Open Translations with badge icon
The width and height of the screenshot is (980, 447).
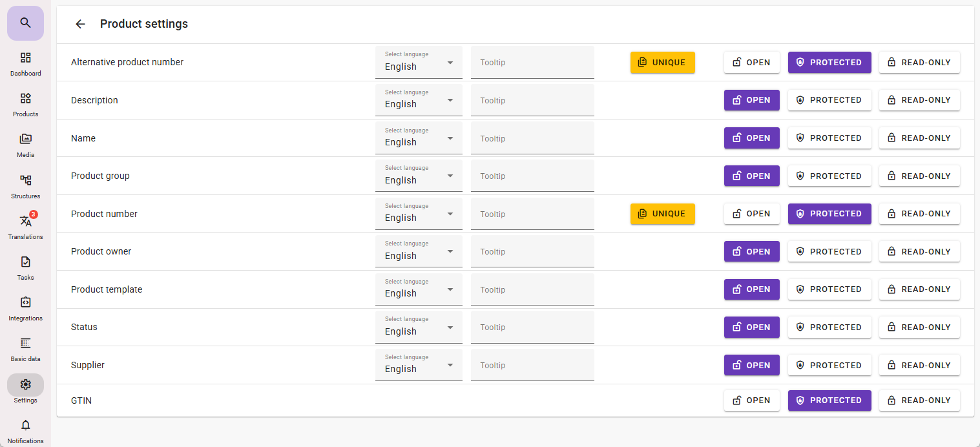(x=25, y=226)
